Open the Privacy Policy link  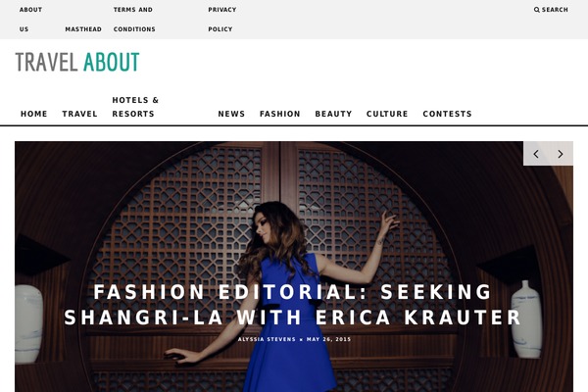tap(222, 20)
